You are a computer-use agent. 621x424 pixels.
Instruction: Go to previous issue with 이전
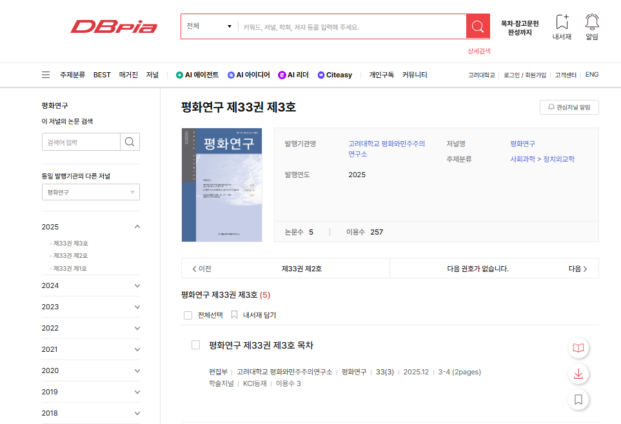click(x=200, y=269)
